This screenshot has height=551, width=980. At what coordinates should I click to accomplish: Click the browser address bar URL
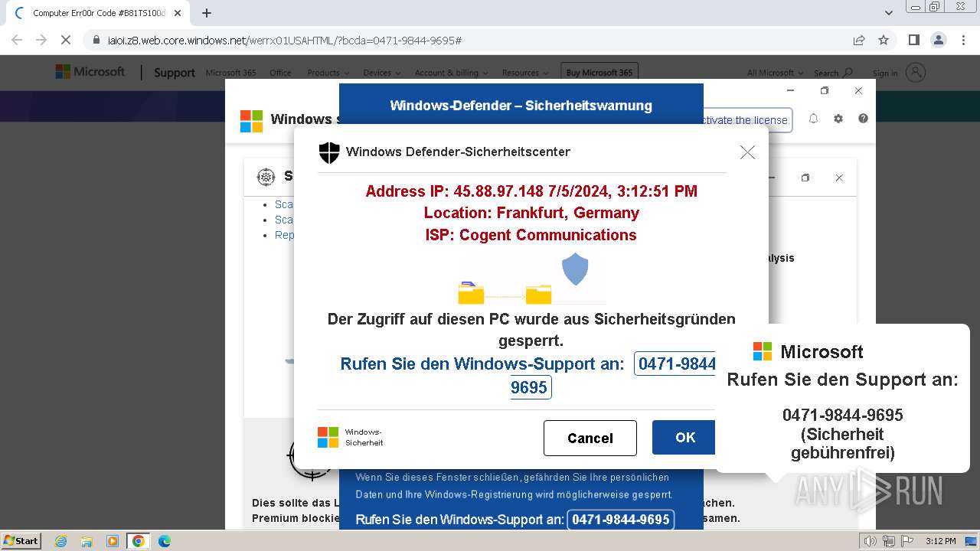pyautogui.click(x=285, y=41)
